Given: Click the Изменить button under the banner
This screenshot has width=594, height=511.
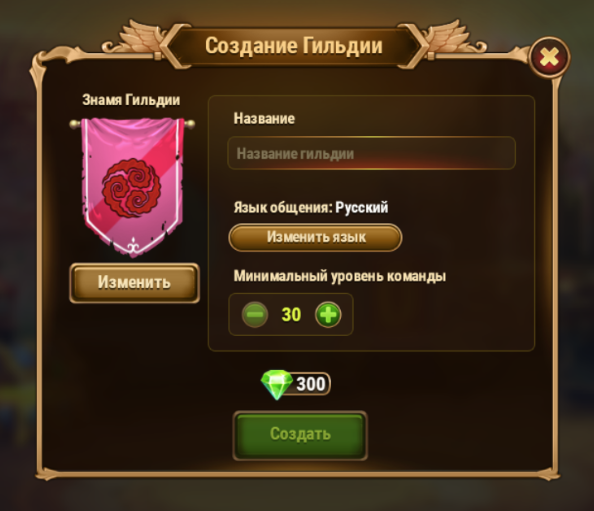Looking at the screenshot, I should [x=134, y=283].
